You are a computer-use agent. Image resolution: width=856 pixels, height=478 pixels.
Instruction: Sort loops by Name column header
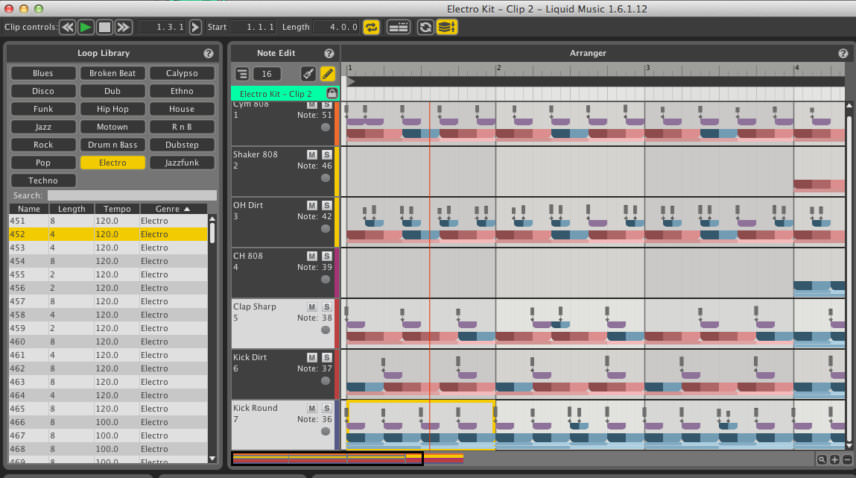pyautogui.click(x=29, y=209)
